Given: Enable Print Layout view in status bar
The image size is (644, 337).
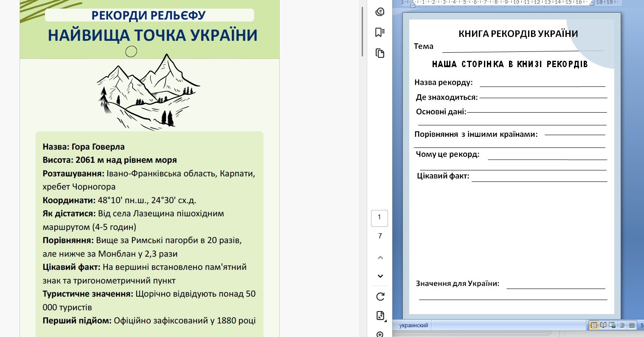Looking at the screenshot, I should pos(594,326).
